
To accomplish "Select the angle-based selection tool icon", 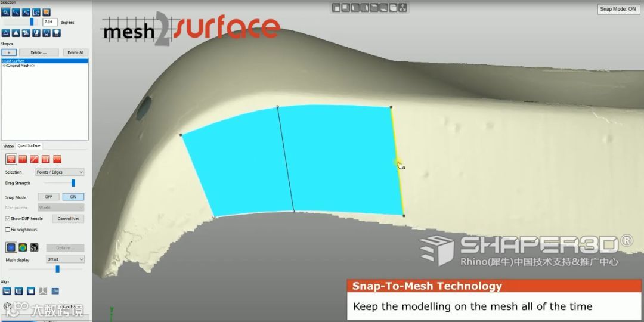I will (36, 13).
